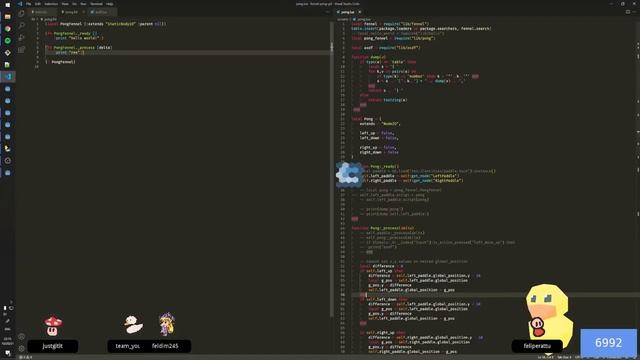Click the blue hexagon logo overlay

tap(349, 175)
